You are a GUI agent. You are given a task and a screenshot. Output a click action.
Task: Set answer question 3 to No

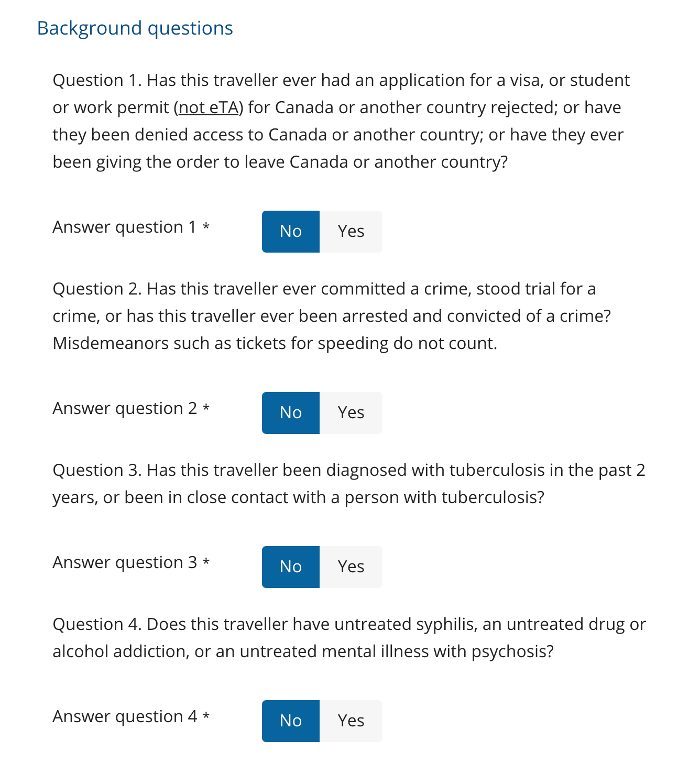291,567
